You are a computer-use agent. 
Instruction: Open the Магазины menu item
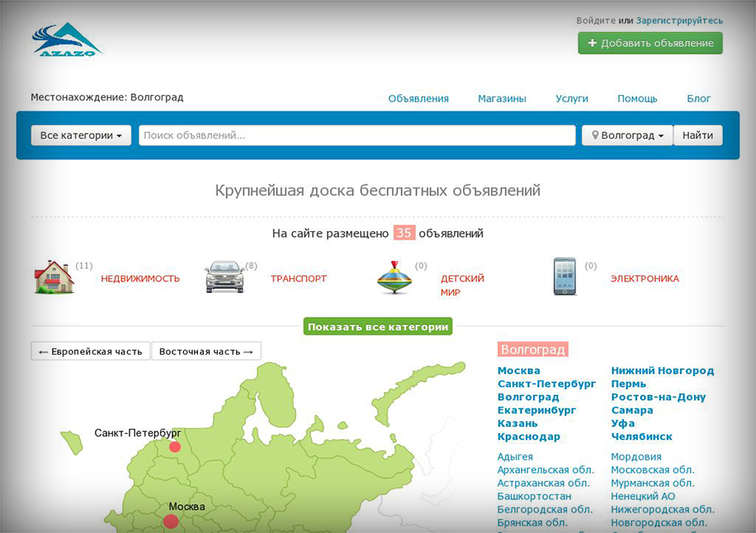pyautogui.click(x=502, y=99)
